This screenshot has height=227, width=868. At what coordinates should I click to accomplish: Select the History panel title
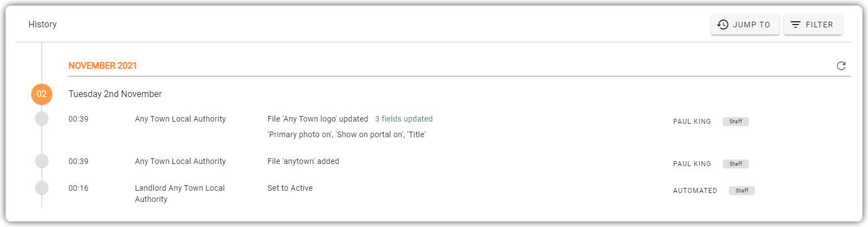click(x=42, y=25)
